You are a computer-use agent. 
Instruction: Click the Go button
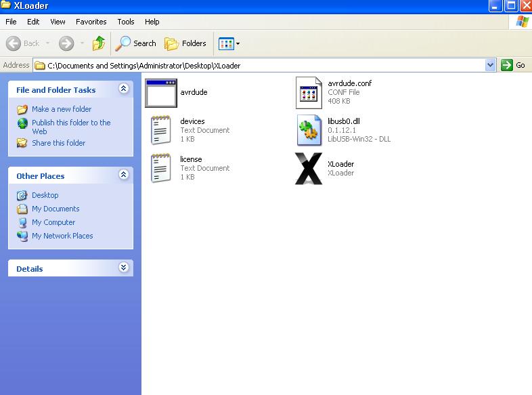513,65
